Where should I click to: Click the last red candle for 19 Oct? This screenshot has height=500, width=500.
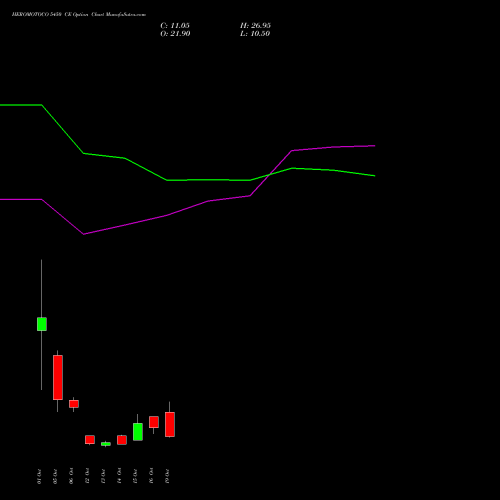[x=170, y=424]
